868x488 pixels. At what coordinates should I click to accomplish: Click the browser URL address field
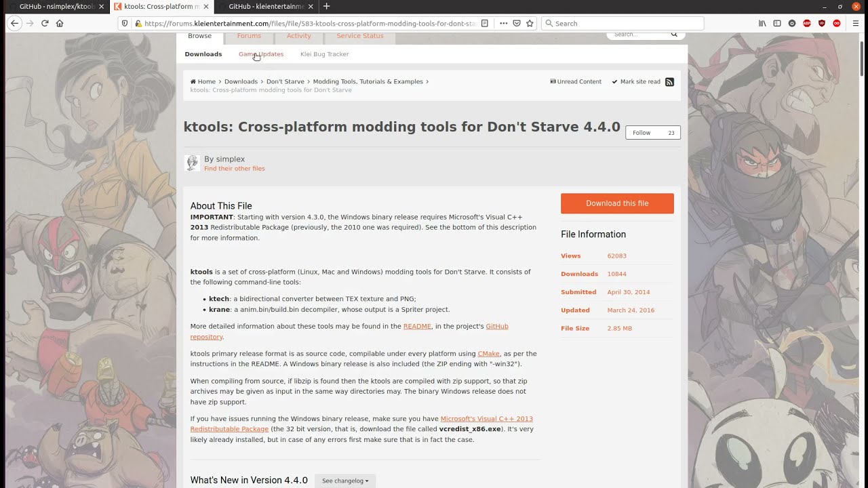310,23
